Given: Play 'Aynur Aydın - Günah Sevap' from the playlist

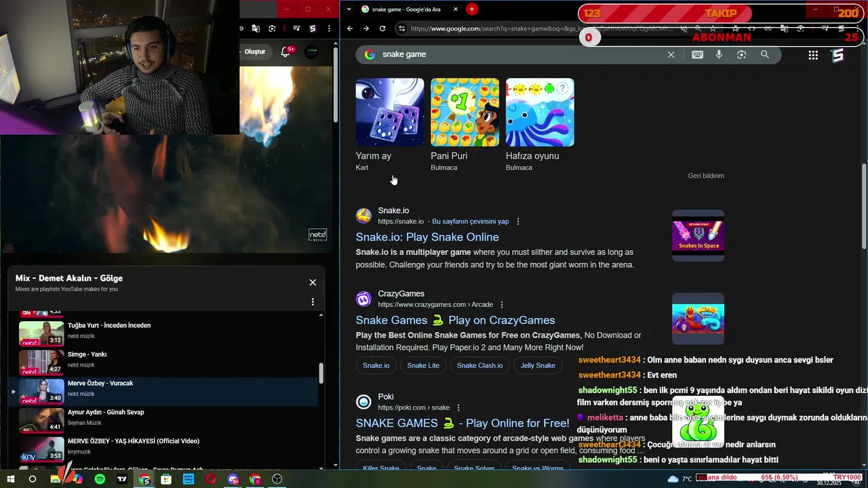Looking at the screenshot, I should point(163,420).
